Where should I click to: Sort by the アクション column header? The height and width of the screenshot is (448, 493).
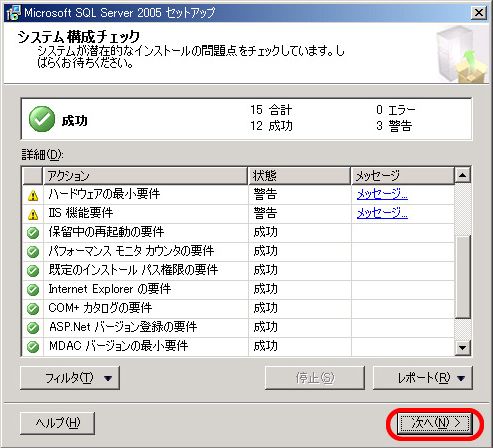(x=145, y=176)
